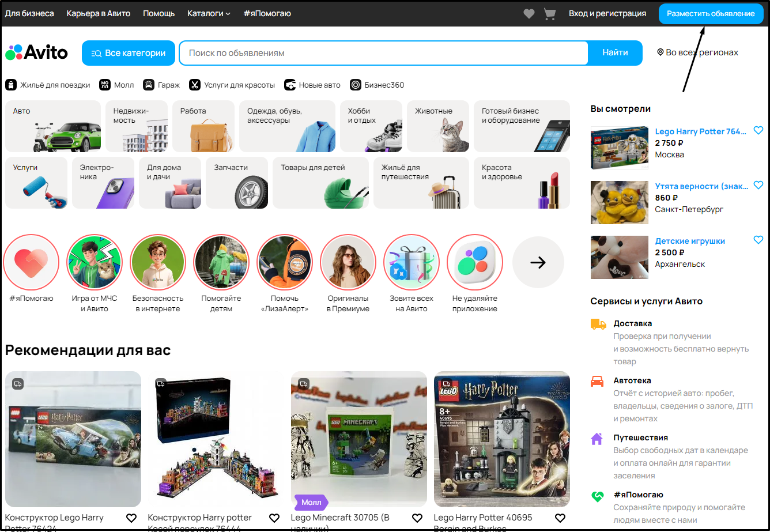Screen dimensions: 770x532
Task: Open Помочь «ЛизаАлерт» story
Action: coord(285,262)
